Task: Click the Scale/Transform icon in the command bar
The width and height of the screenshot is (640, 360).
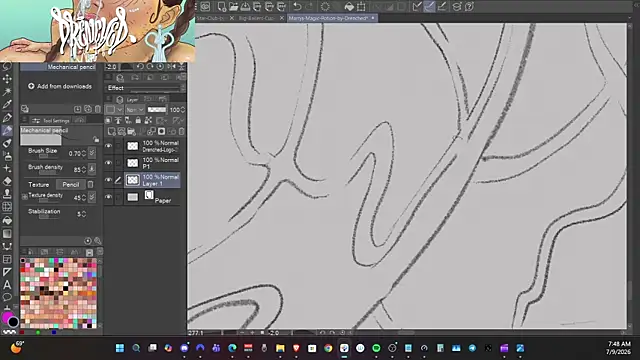Action: click(361, 7)
